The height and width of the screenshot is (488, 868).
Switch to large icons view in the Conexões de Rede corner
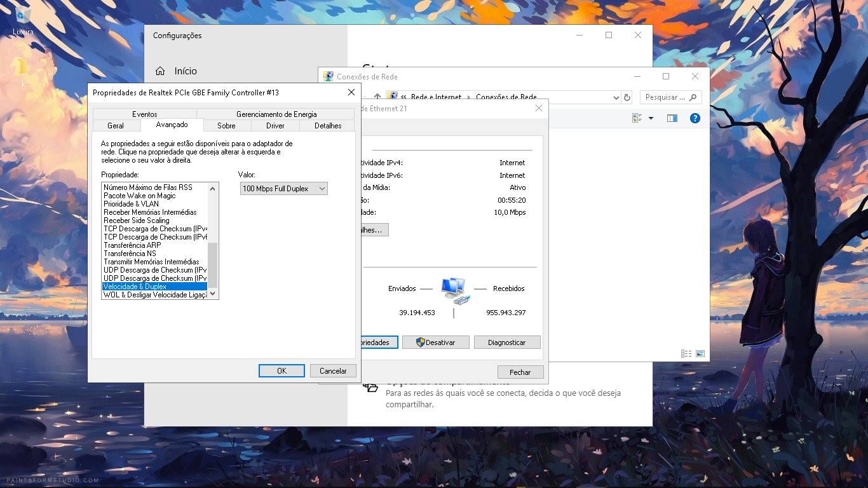700,353
